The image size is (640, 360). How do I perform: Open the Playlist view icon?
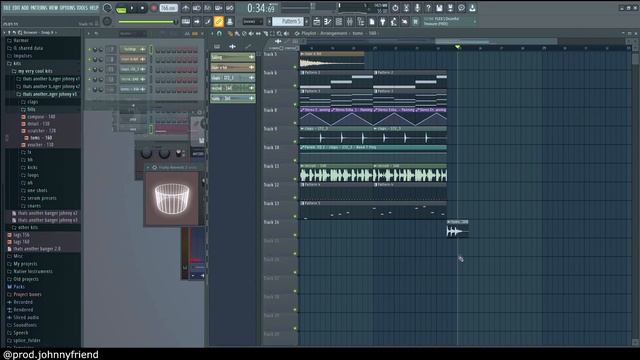point(316,22)
